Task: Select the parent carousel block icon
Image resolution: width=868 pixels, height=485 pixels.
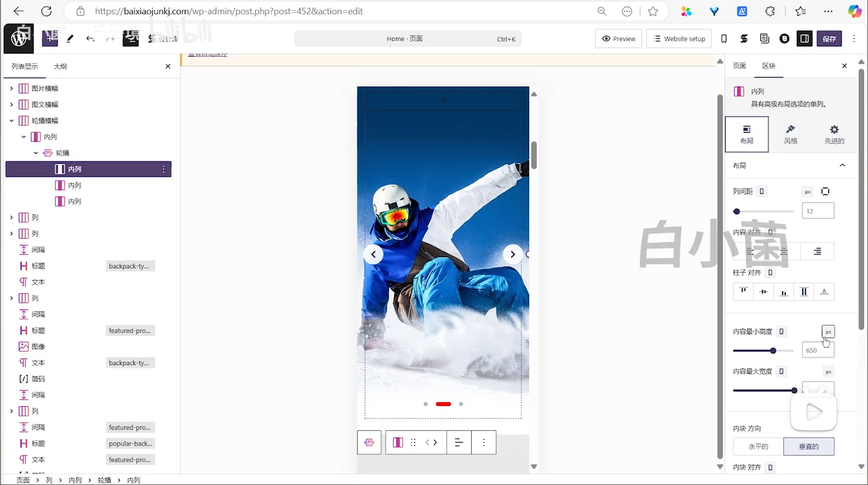Action: click(x=369, y=442)
